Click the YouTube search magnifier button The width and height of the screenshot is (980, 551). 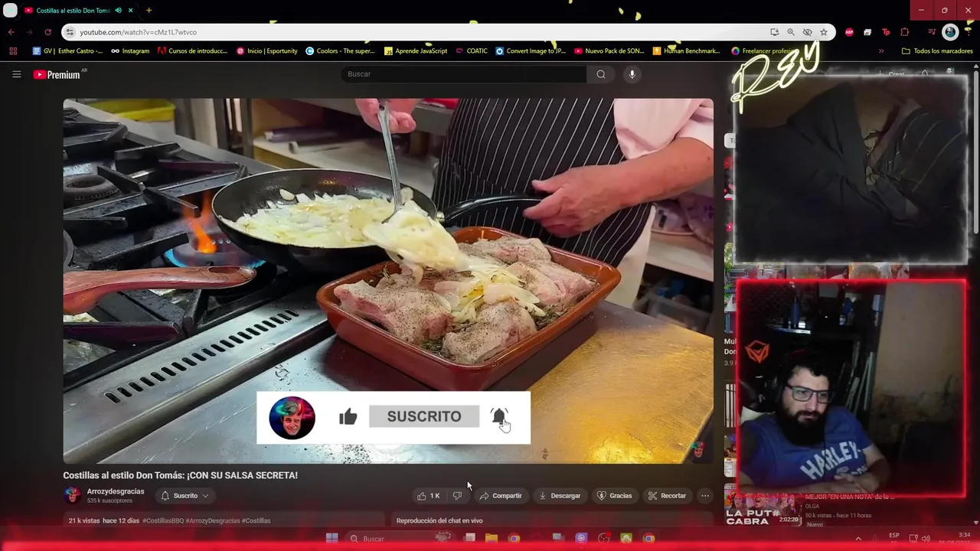601,74
